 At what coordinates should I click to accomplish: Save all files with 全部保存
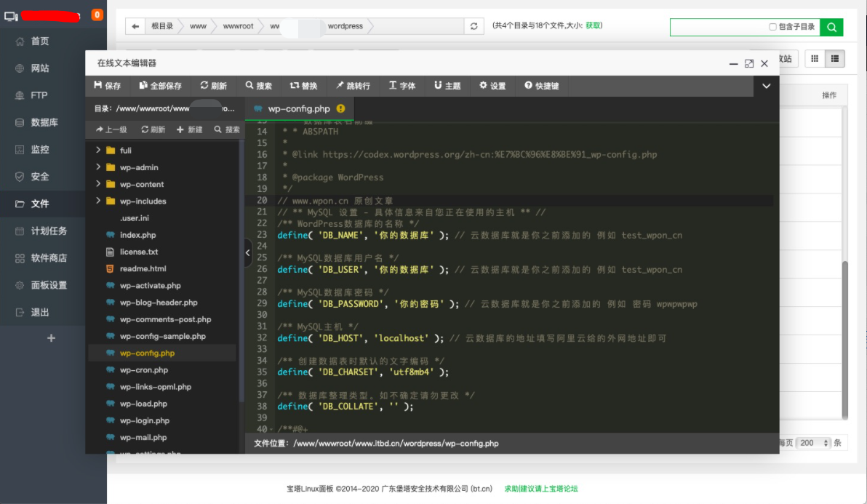[x=160, y=86]
